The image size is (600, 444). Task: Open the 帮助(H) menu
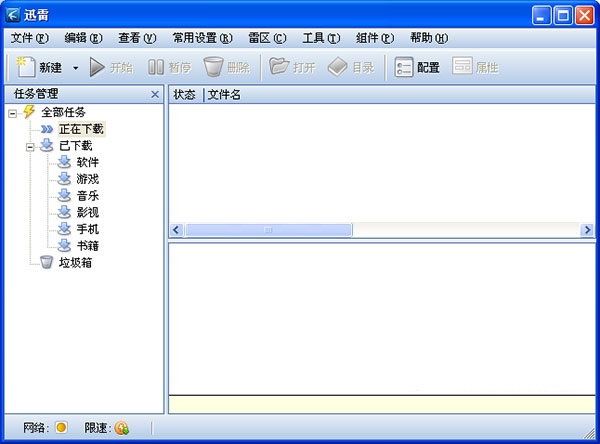click(x=429, y=38)
